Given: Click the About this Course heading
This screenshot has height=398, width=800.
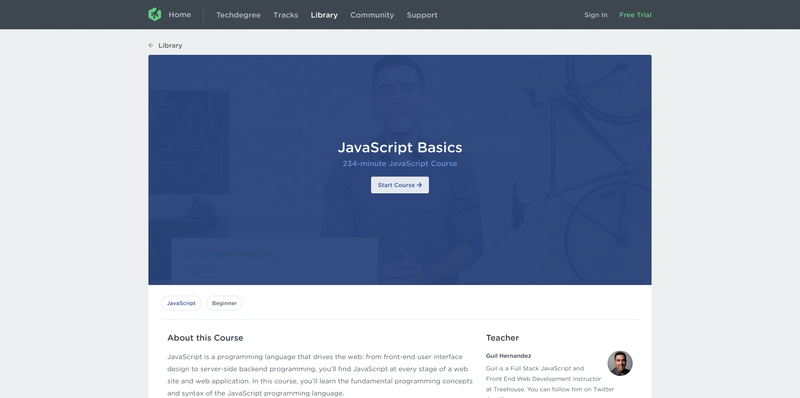Looking at the screenshot, I should (205, 338).
